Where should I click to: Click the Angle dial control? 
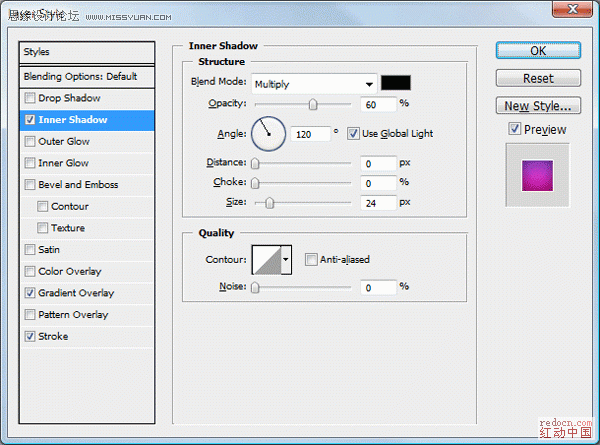pos(268,134)
